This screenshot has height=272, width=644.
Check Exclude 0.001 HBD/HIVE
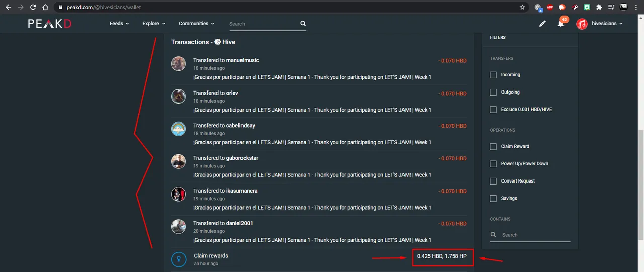(493, 109)
